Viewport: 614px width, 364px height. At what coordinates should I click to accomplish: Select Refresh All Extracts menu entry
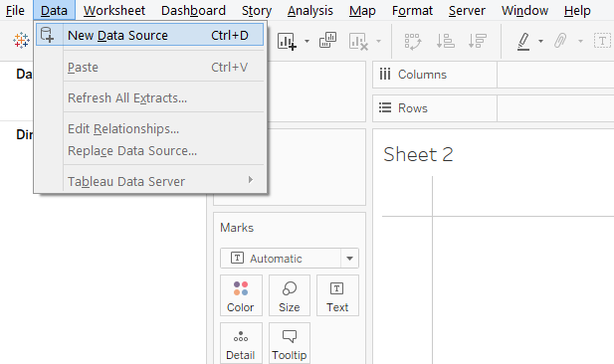pyautogui.click(x=150, y=97)
